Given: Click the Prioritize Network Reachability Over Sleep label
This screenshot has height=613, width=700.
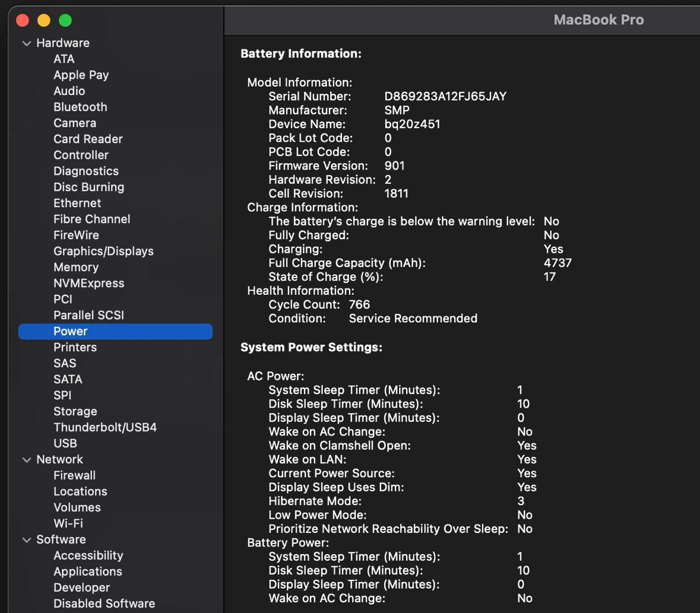Looking at the screenshot, I should (388, 529).
